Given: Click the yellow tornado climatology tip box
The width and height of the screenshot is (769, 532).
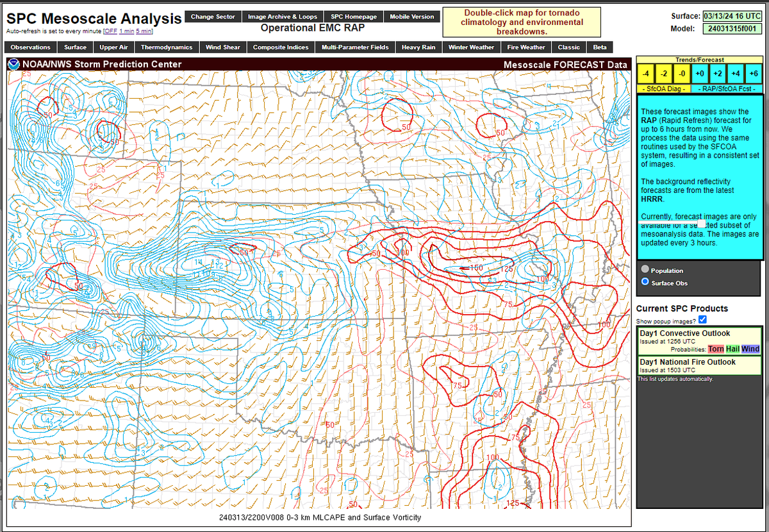Looking at the screenshot, I should click(x=522, y=22).
